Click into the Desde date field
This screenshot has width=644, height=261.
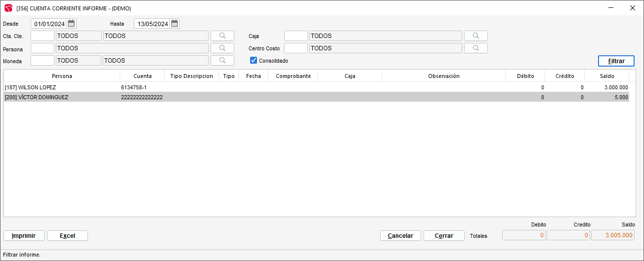click(49, 24)
